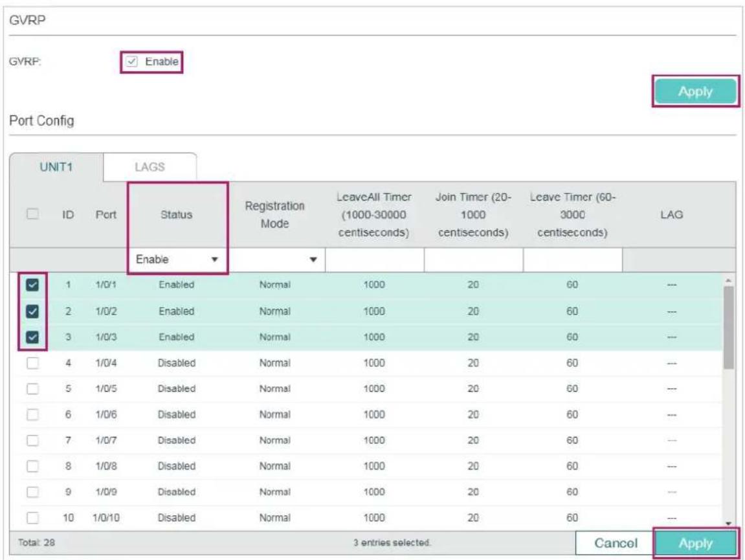
Task: Click port cell 1/0/10
Action: click(106, 517)
